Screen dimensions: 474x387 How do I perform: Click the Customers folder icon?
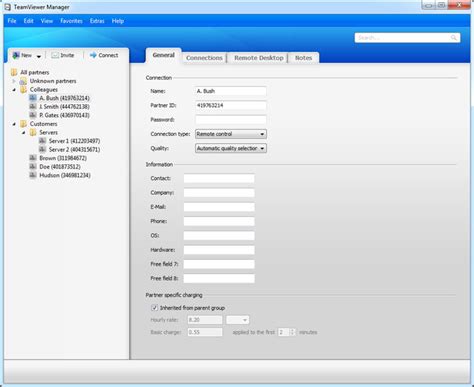coord(23,124)
